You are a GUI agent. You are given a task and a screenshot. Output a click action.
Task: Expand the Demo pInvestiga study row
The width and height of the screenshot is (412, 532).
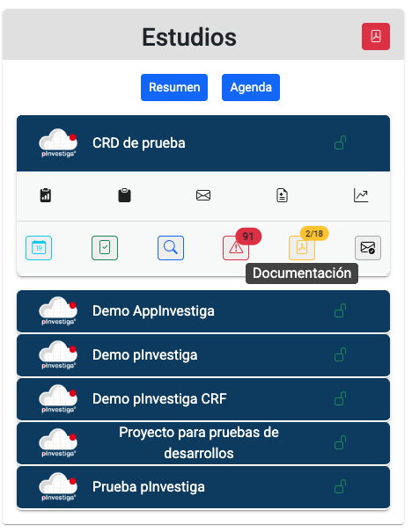coord(203,355)
